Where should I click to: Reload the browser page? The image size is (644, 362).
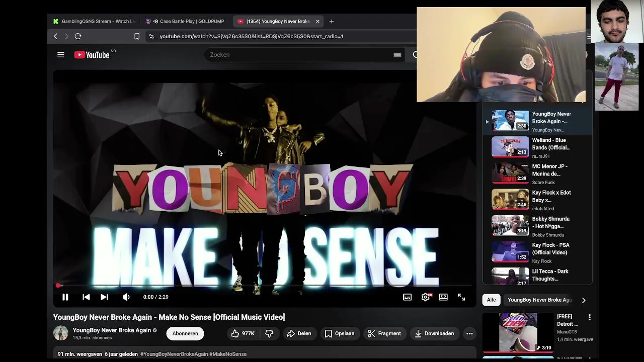coord(78,36)
